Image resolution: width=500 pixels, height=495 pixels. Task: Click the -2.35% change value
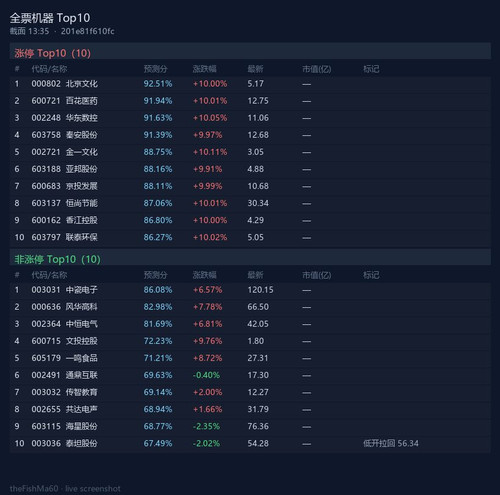tap(206, 426)
